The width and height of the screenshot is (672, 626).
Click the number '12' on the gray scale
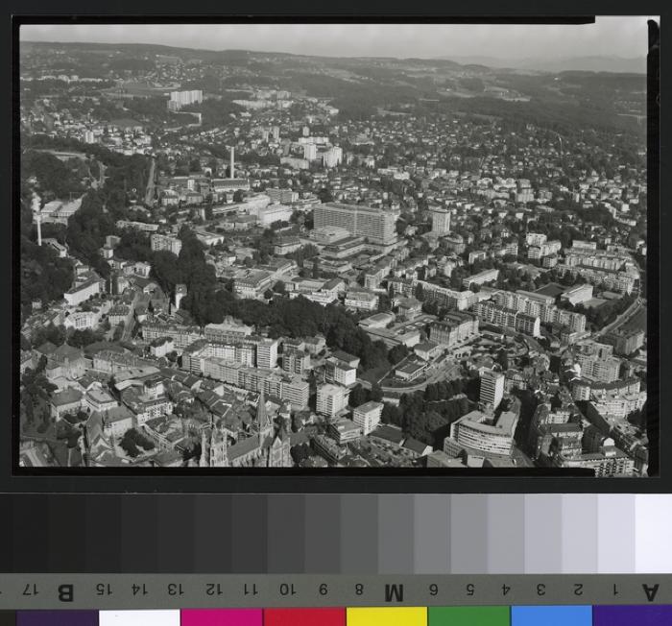coord(214,590)
